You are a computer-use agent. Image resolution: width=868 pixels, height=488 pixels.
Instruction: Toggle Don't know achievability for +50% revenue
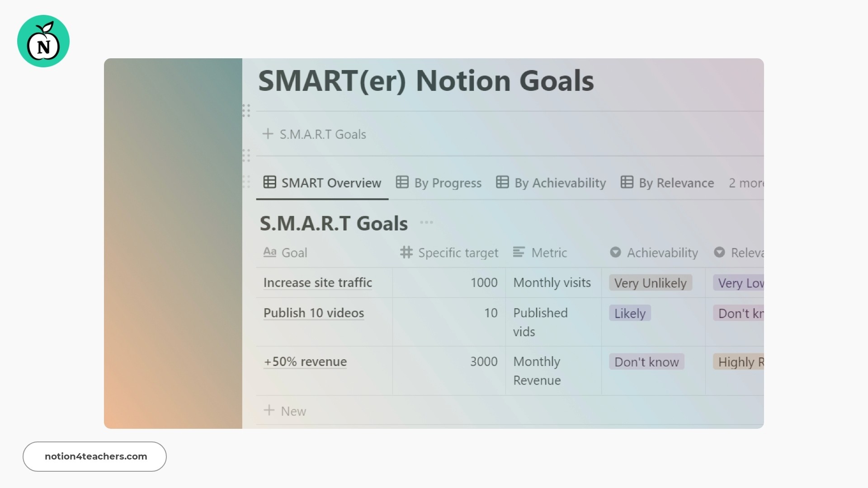click(x=646, y=361)
